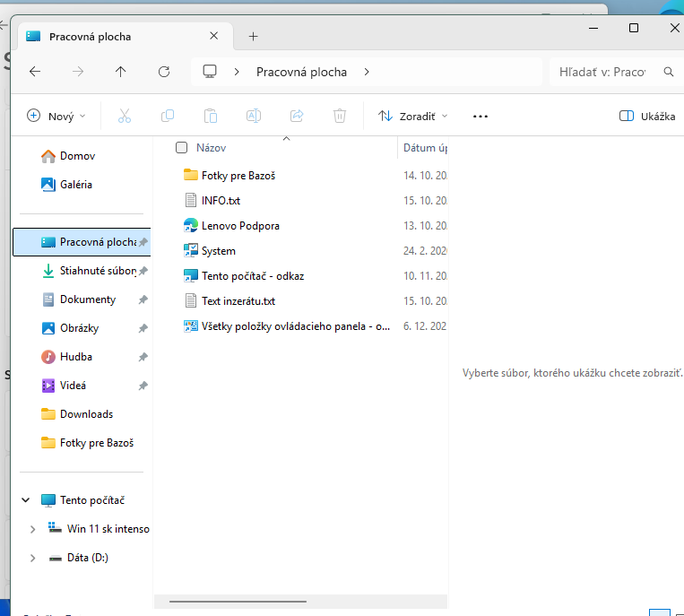
Task: Click the Tento počítač - odkaz monitor icon
Action: point(191,275)
